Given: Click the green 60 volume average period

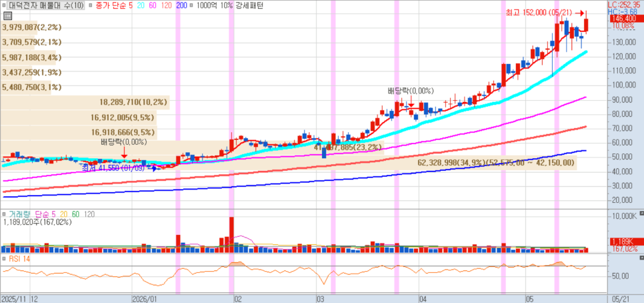Looking at the screenshot, I should (x=75, y=214).
